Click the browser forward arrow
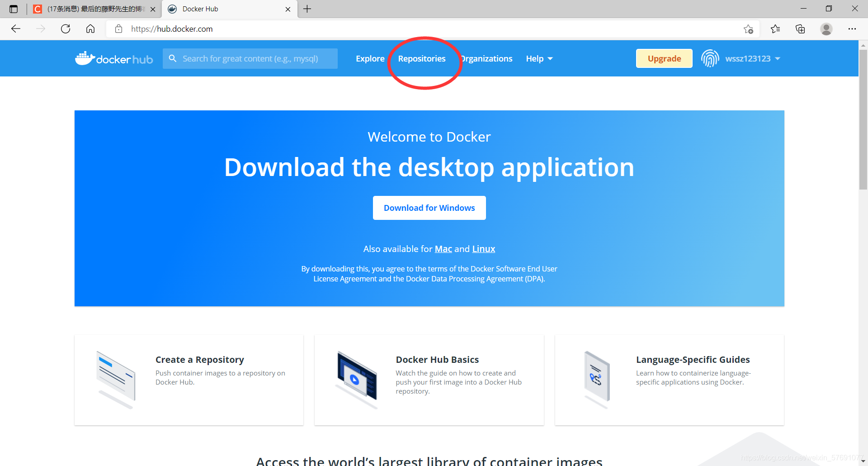Image resolution: width=868 pixels, height=466 pixels. click(x=41, y=29)
